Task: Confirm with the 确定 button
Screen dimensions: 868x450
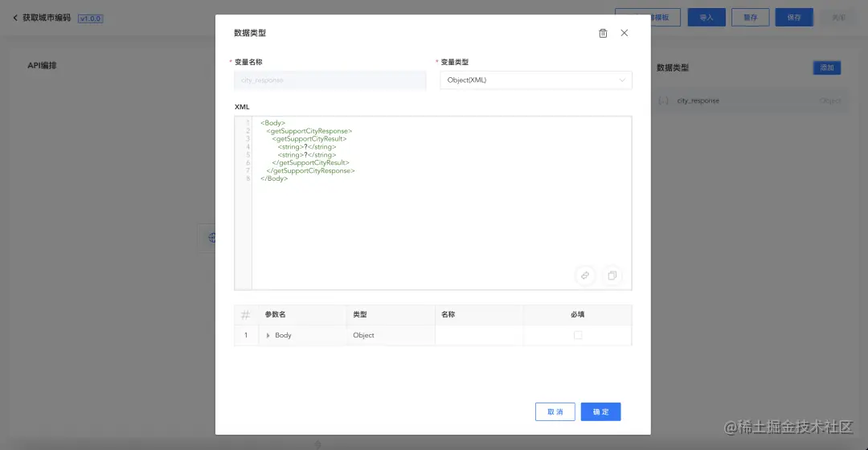Action: [x=600, y=411]
